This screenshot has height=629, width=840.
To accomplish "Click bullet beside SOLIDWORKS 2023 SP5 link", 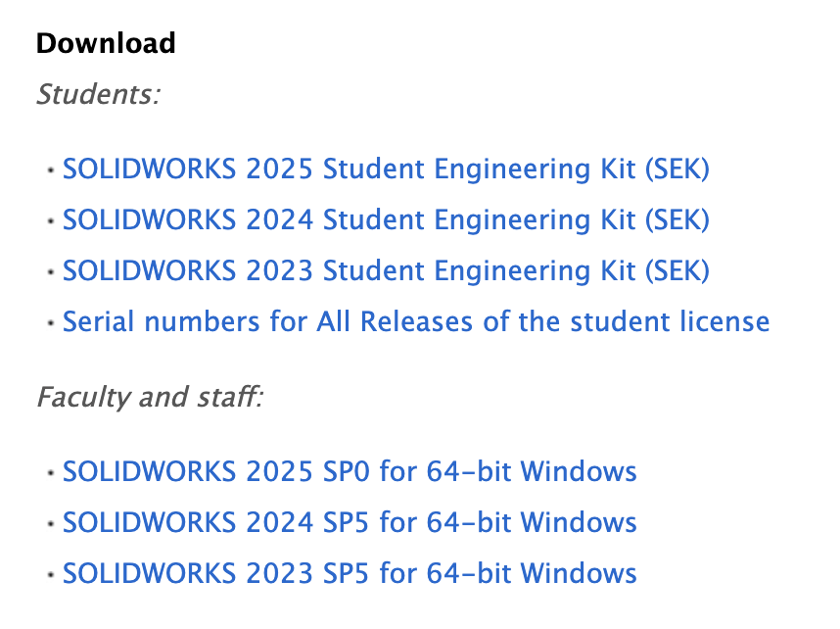I will pyautogui.click(x=50, y=575).
